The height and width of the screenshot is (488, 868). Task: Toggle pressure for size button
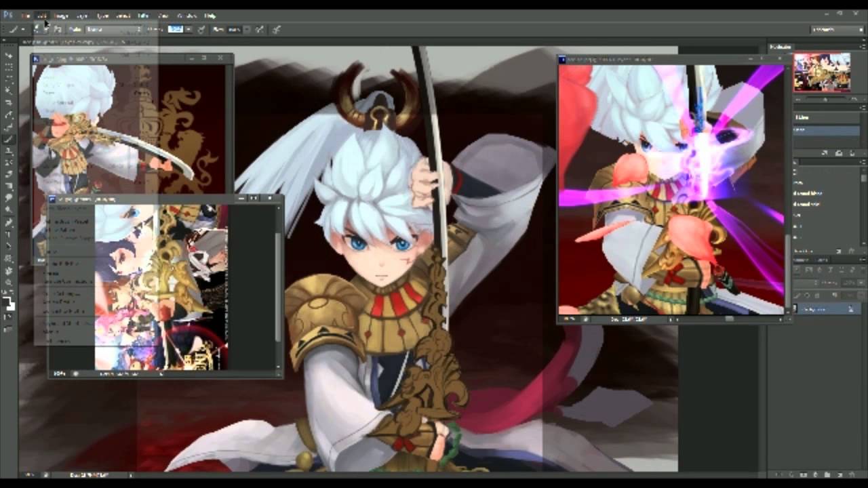[276, 29]
